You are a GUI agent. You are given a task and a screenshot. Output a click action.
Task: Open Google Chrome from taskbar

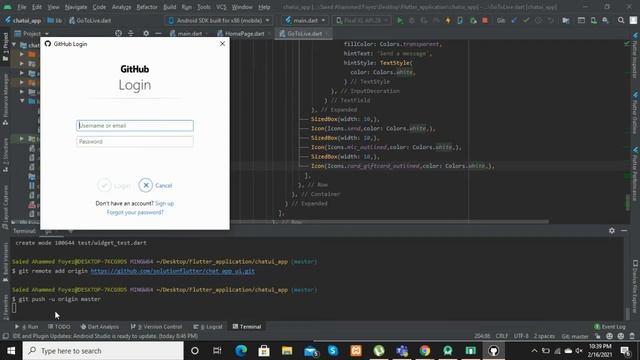[424, 351]
